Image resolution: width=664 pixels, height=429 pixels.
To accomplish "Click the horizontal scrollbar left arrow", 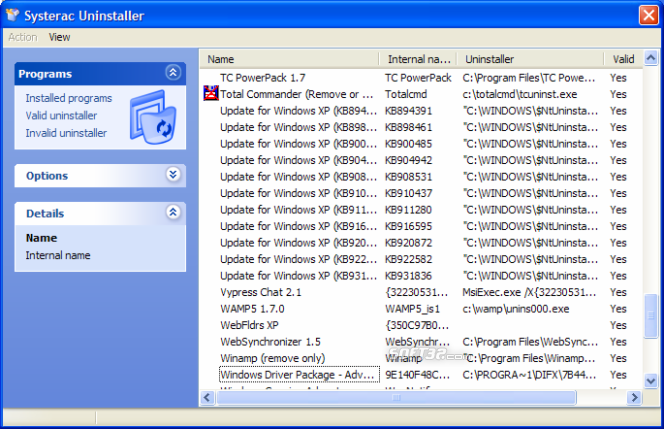I will click(207, 398).
